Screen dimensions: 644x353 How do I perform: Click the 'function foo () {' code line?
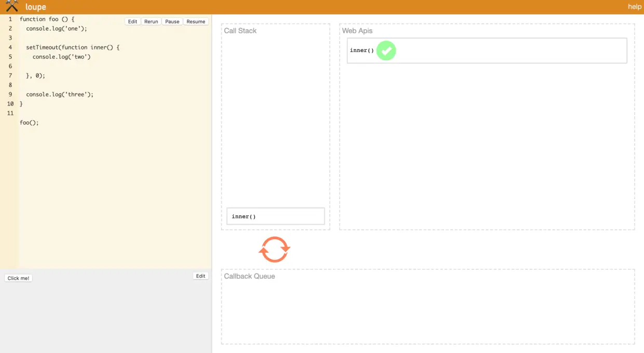click(x=47, y=19)
